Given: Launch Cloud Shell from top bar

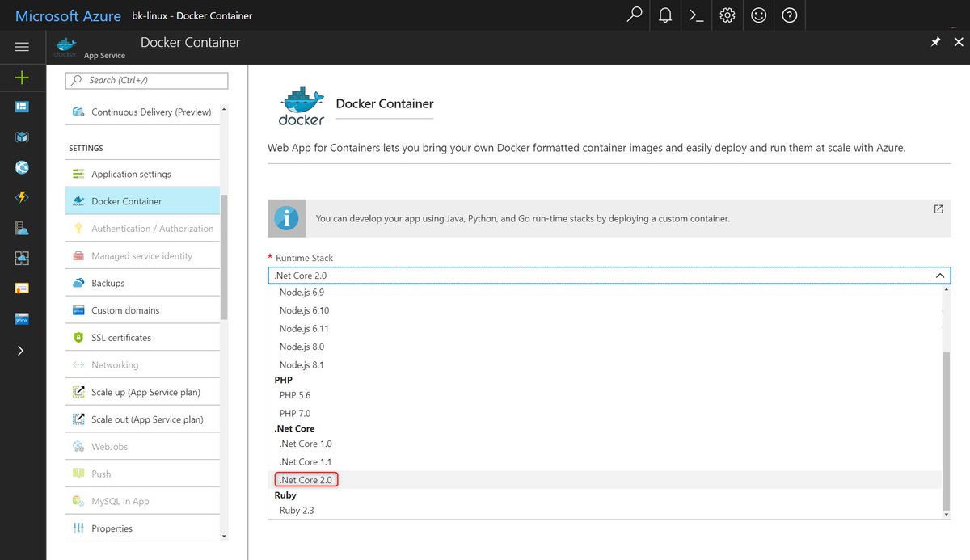Looking at the screenshot, I should point(696,15).
